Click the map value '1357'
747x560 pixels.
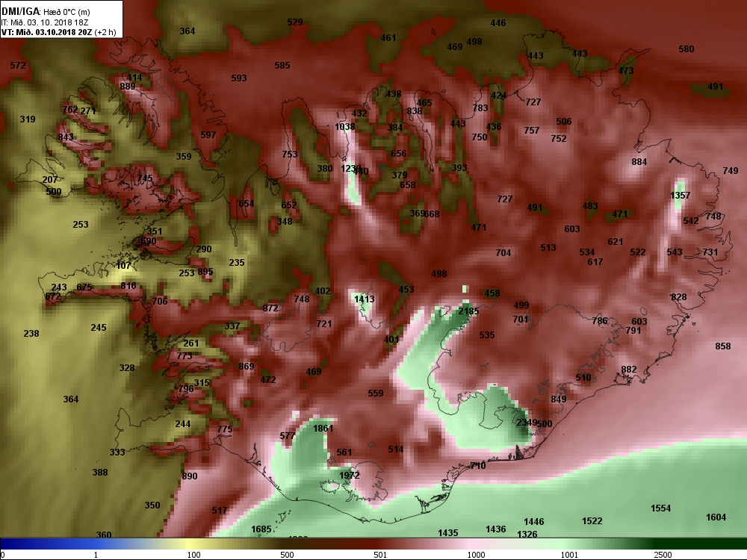click(x=680, y=195)
